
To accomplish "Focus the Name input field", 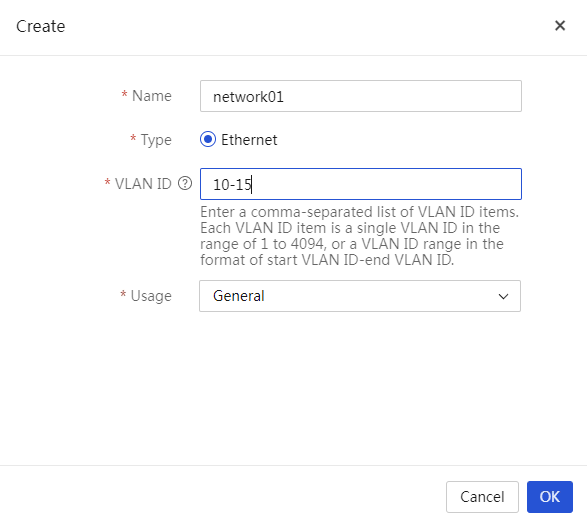I will [361, 96].
